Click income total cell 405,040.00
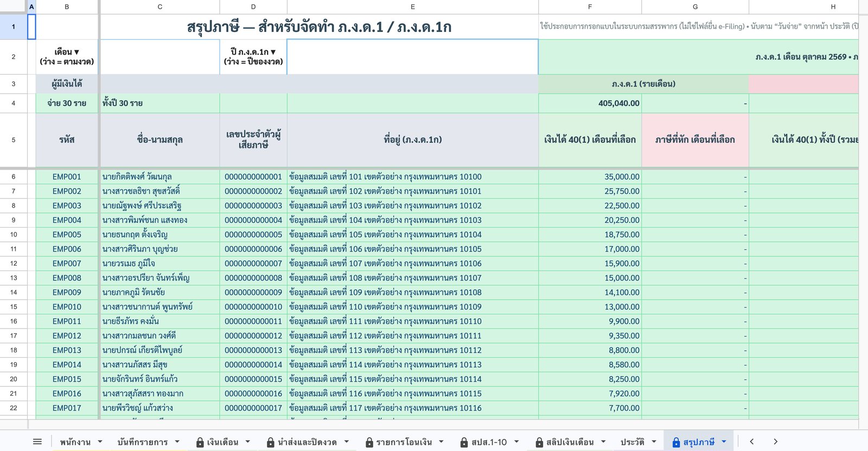The width and height of the screenshot is (868, 451). (590, 103)
